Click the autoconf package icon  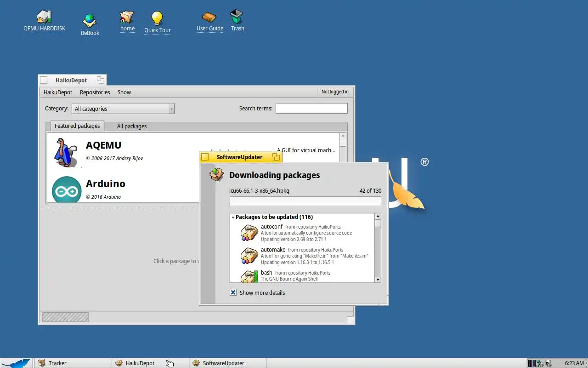click(249, 233)
